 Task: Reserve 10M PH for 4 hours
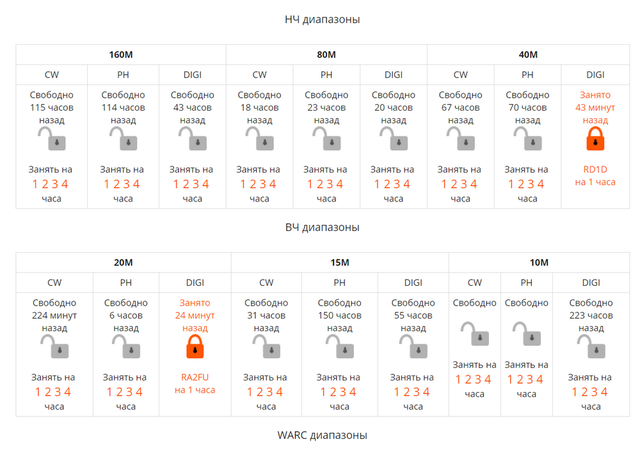point(541,379)
